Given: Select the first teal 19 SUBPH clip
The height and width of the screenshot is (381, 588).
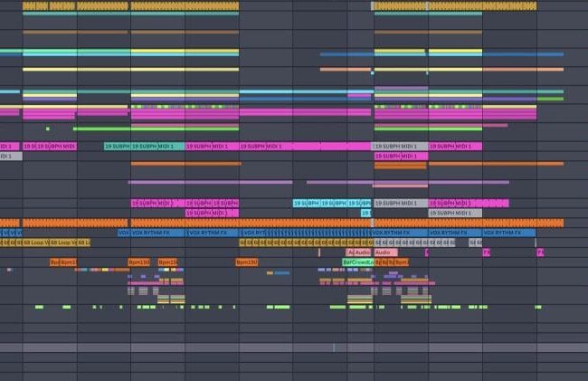Looking at the screenshot, I should [x=117, y=147].
